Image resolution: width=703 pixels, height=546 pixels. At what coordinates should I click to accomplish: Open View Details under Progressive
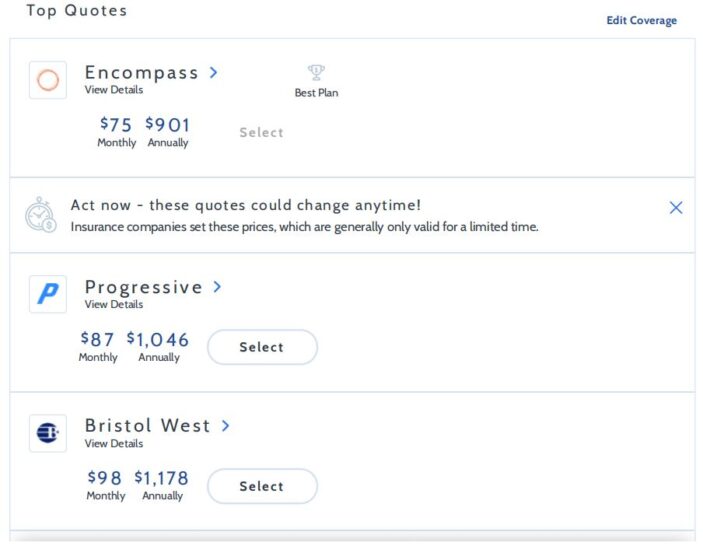tap(114, 304)
